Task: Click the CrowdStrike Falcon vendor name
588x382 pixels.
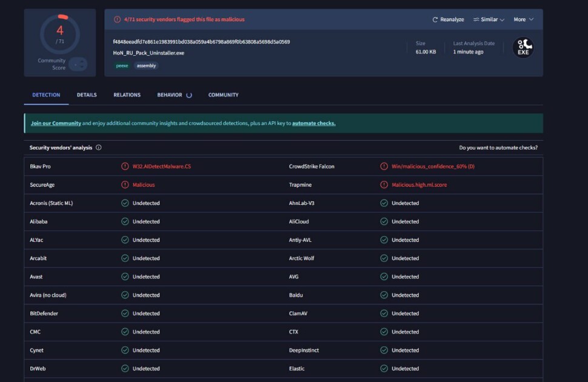Action: (x=312, y=166)
